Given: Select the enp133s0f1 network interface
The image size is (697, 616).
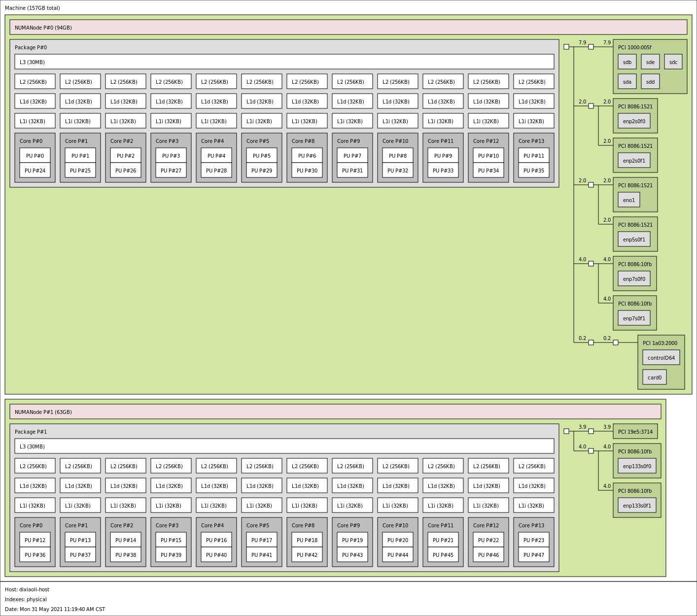Looking at the screenshot, I should click(x=637, y=506).
